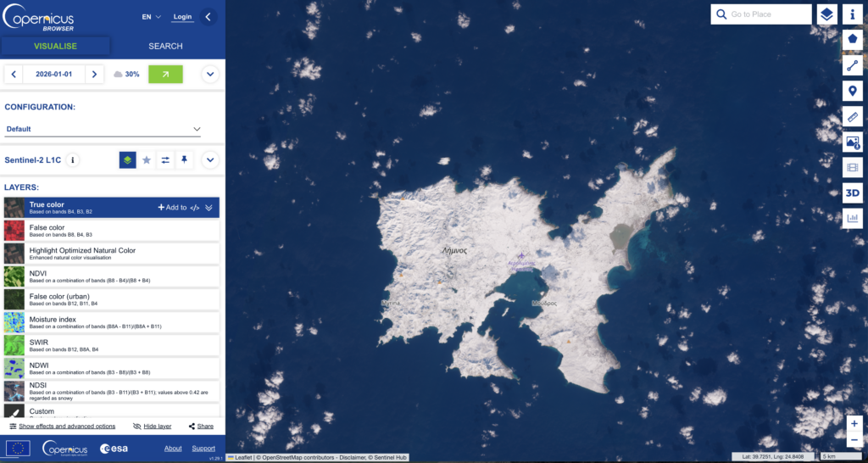The width and height of the screenshot is (868, 463).
Task: Switch to the Search tab
Action: coord(165,46)
